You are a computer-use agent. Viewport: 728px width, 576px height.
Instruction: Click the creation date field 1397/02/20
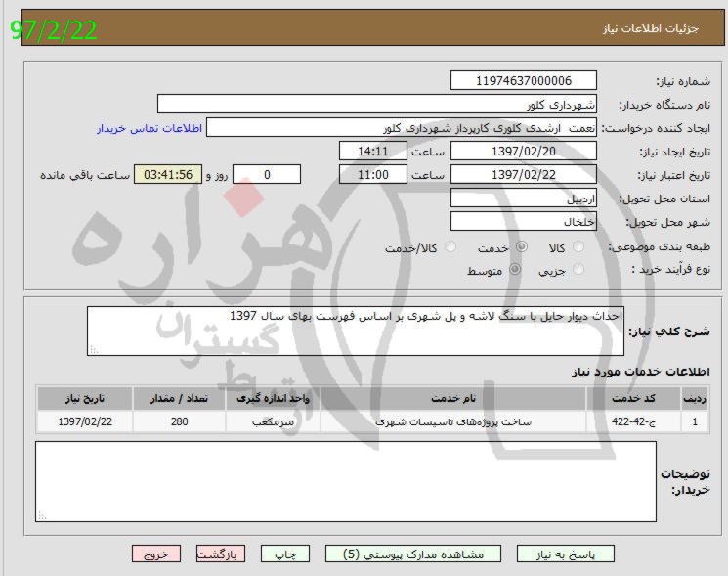(x=523, y=151)
